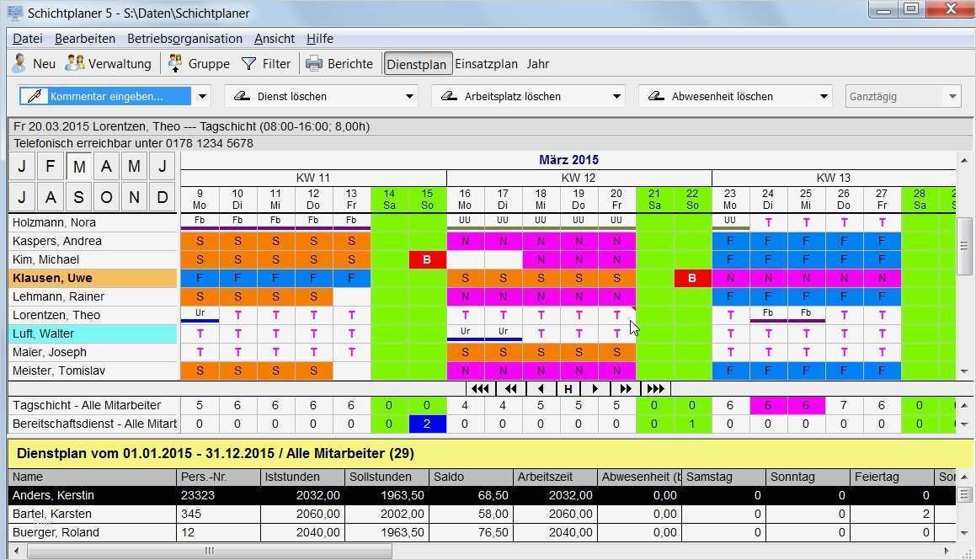
Task: Open the Datei menu
Action: (27, 38)
